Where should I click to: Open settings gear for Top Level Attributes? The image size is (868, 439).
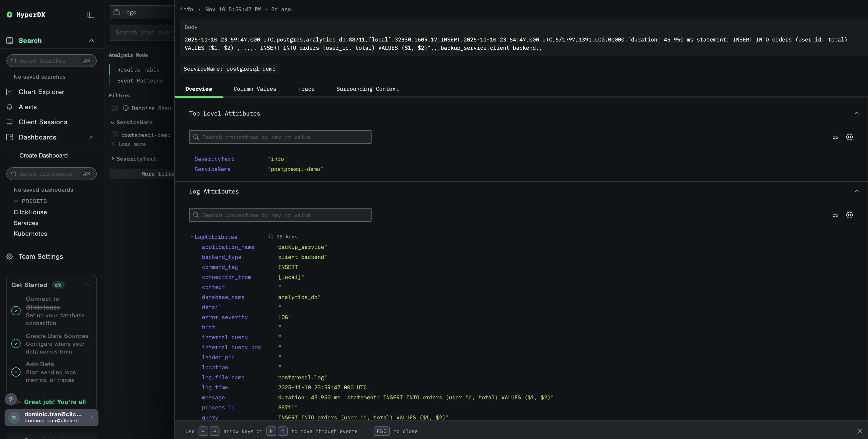click(x=849, y=137)
